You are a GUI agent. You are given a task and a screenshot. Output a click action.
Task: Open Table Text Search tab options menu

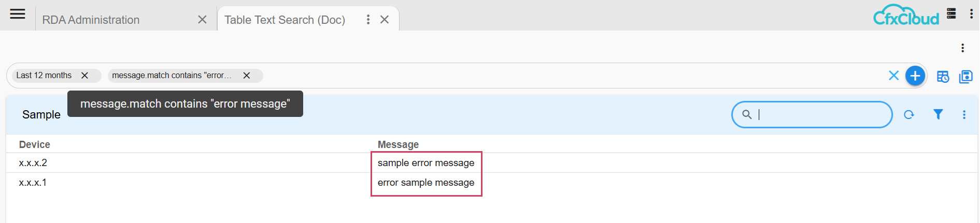point(368,20)
